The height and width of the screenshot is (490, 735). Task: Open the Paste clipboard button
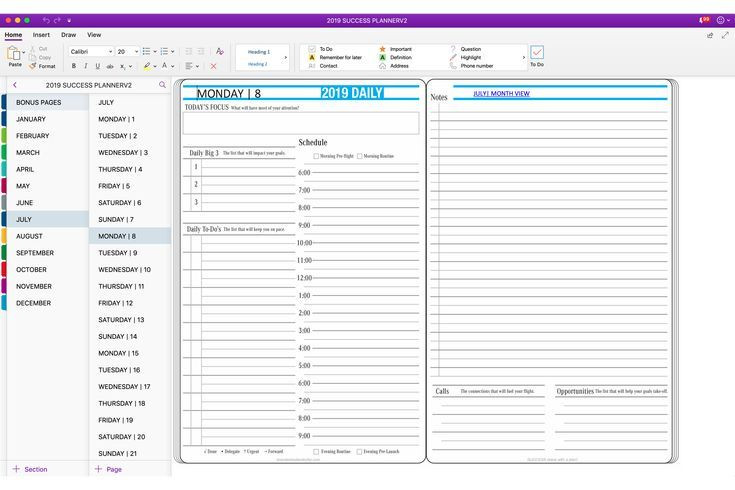pos(14,55)
